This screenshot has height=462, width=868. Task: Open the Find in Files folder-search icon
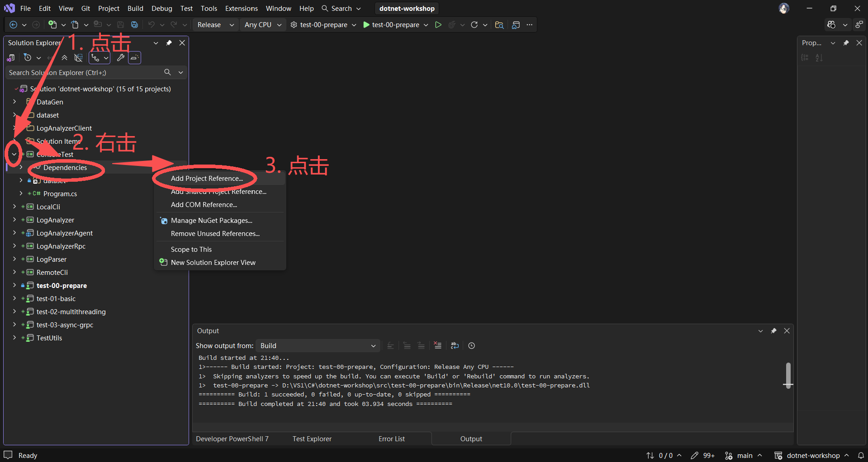coord(499,25)
